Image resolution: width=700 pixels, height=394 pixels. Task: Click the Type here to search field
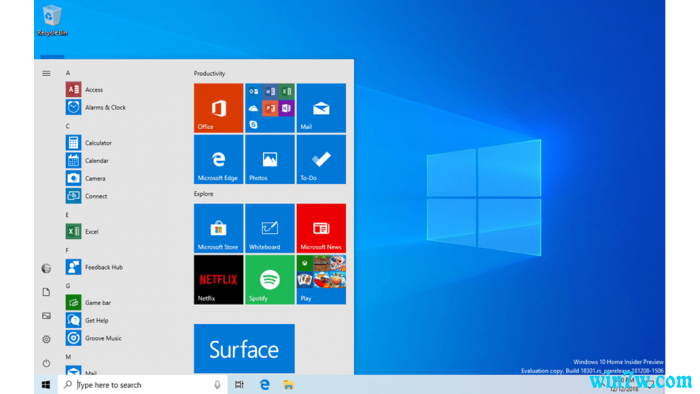point(142,385)
